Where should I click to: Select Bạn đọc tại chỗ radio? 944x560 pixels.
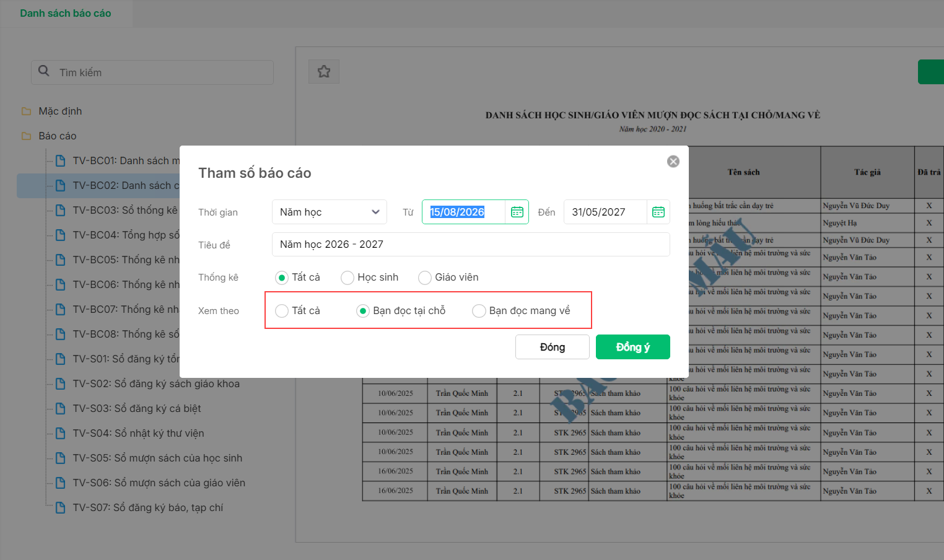tap(363, 311)
